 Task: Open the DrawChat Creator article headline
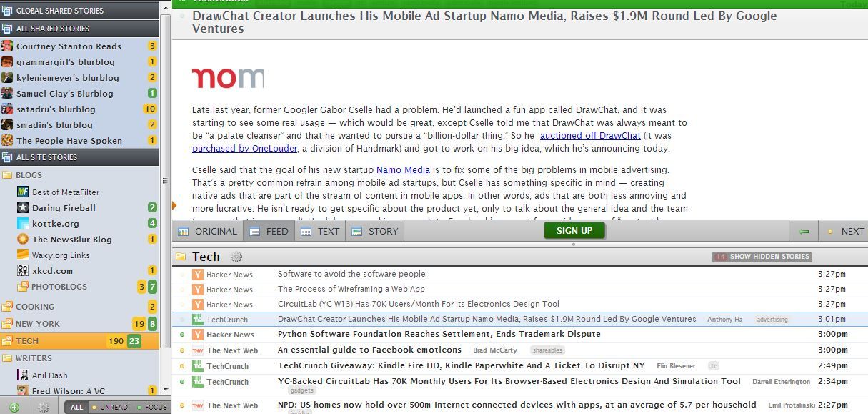coord(484,22)
